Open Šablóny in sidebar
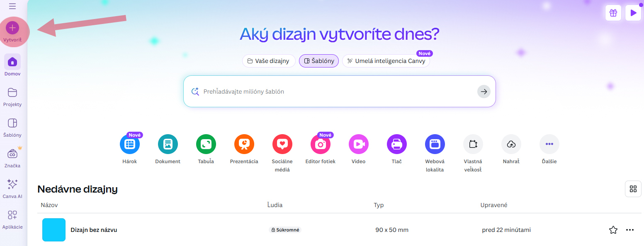The height and width of the screenshot is (246, 644). 12,127
